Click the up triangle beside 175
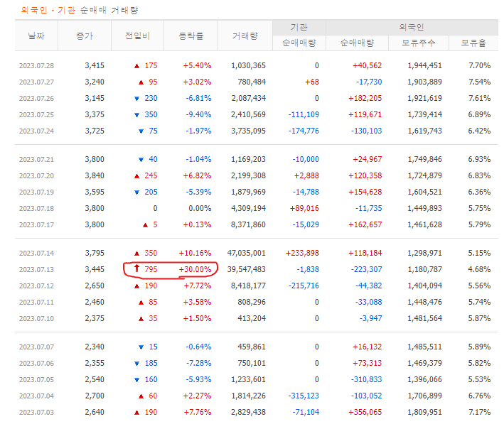This screenshot has width=504, height=424. click(136, 66)
